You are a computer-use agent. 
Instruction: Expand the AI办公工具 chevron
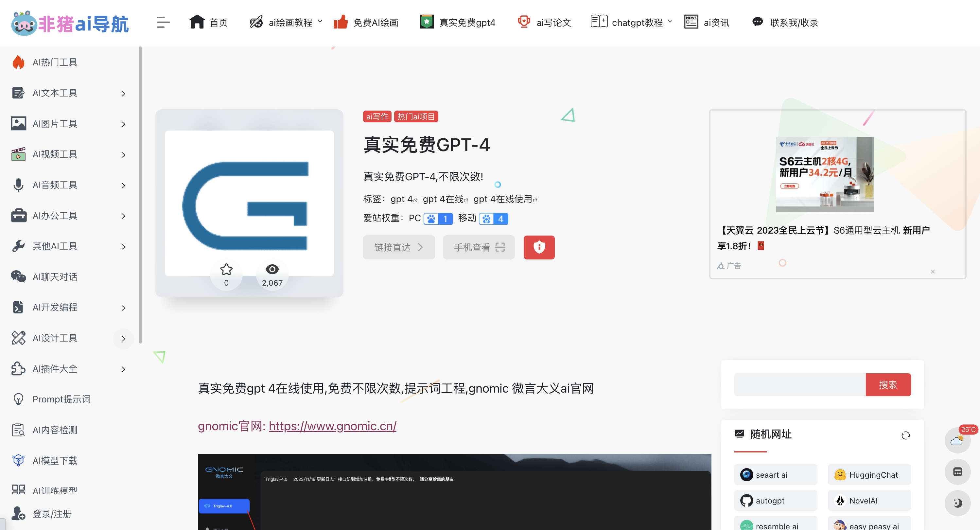pos(124,216)
